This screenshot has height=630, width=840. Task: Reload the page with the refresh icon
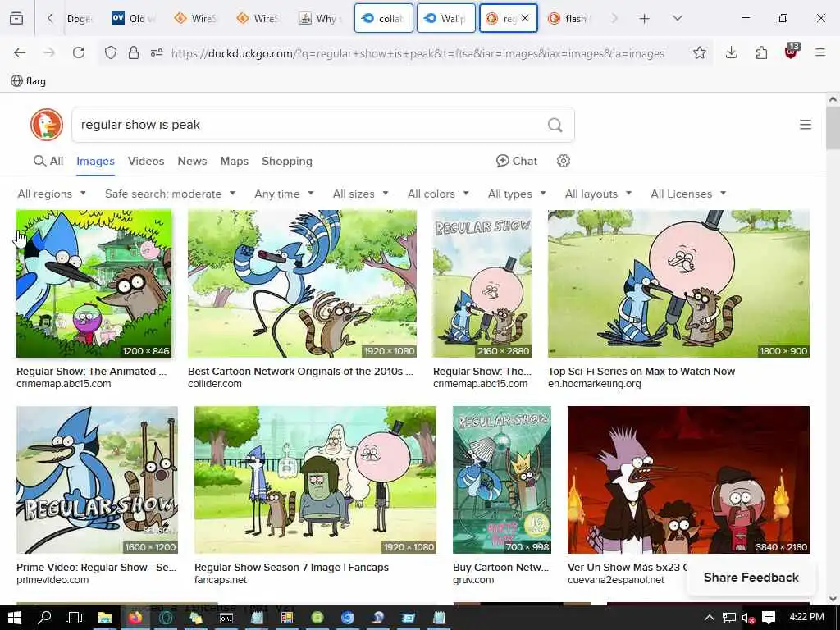pos(79,52)
